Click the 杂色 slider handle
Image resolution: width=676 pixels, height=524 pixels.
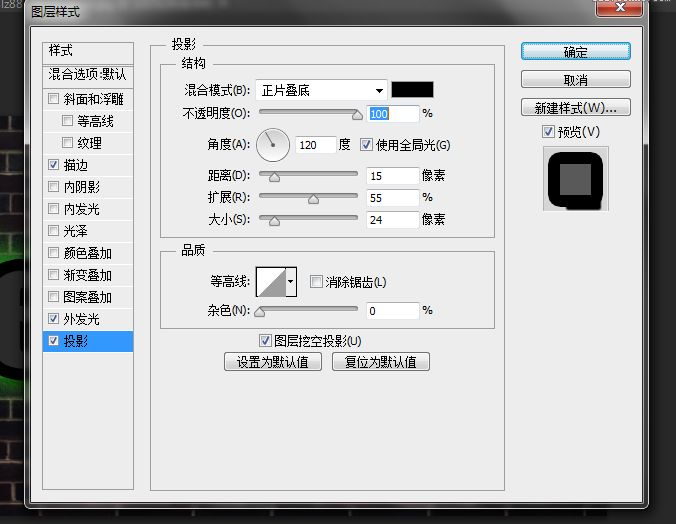pos(260,311)
